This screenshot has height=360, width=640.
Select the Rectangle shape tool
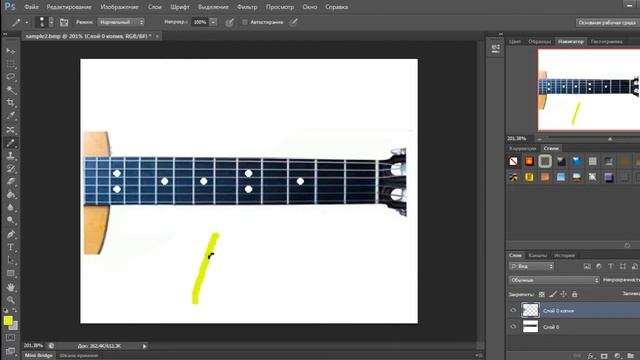click(x=11, y=273)
